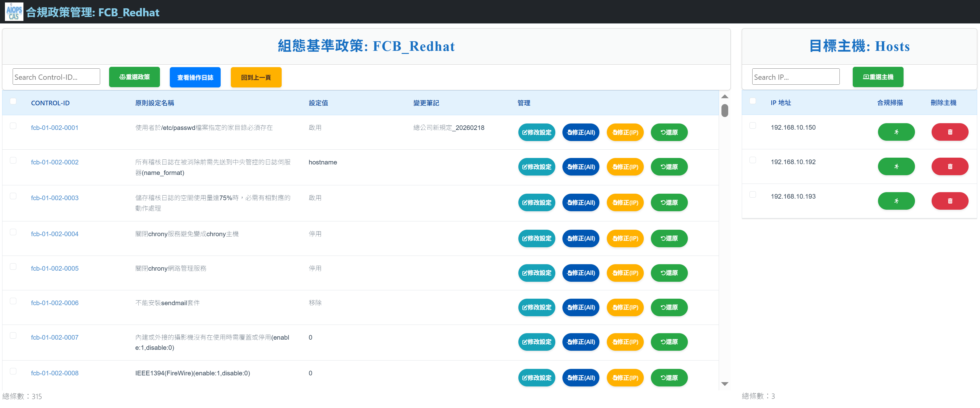Open the fcb-01-002-0004 control link
Screen dimensions: 980x408
55,234
